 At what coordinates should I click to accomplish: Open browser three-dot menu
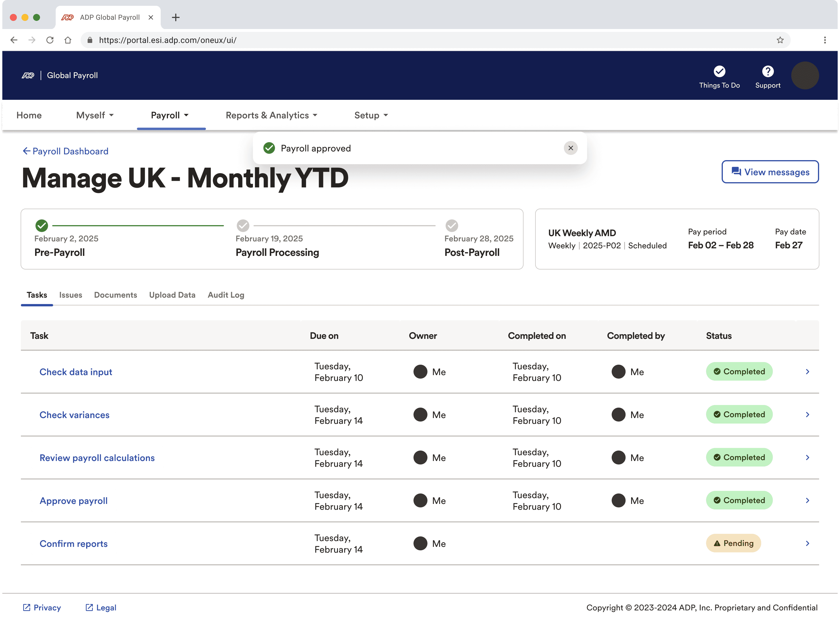pos(825,40)
